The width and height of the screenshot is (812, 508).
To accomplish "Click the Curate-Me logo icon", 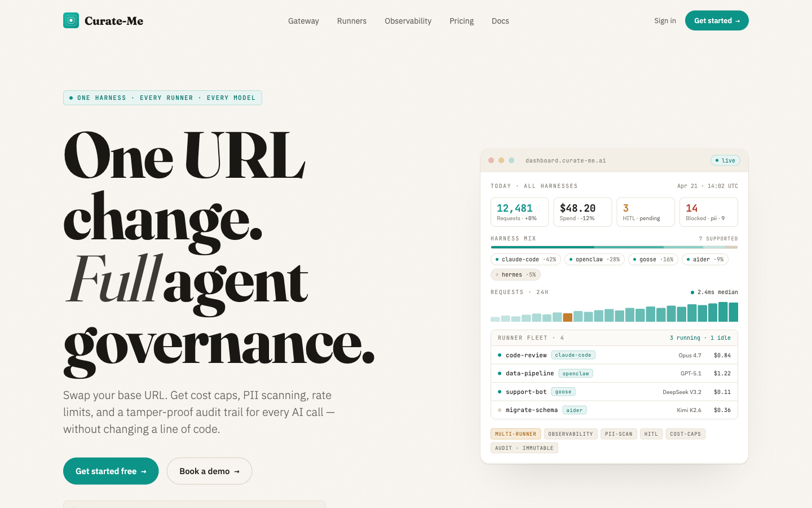I will [x=71, y=20].
